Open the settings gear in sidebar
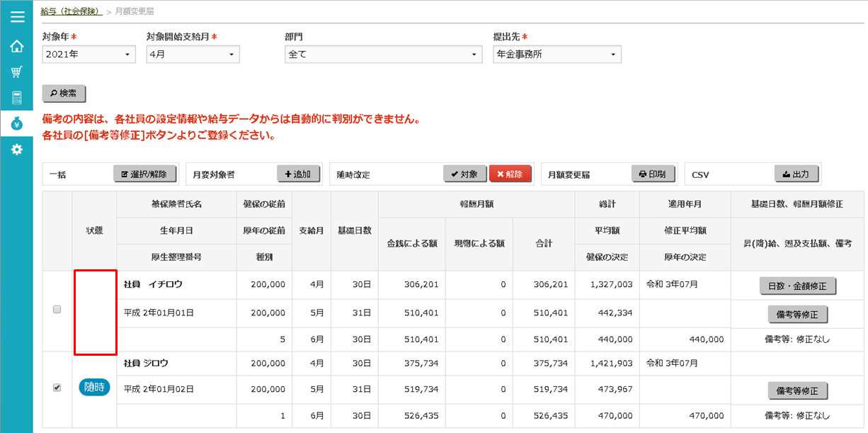Screen dimensions: 868x433 pyautogui.click(x=17, y=150)
